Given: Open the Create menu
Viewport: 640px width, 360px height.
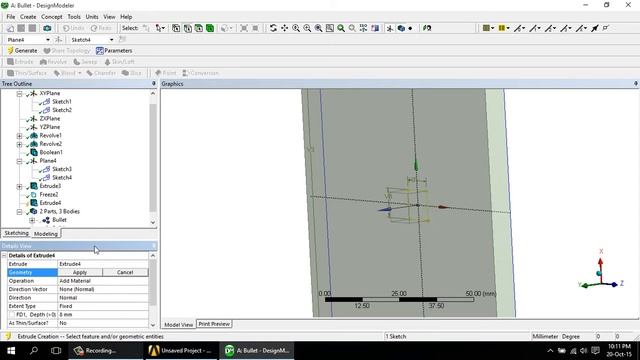Looking at the screenshot, I should coord(28,17).
